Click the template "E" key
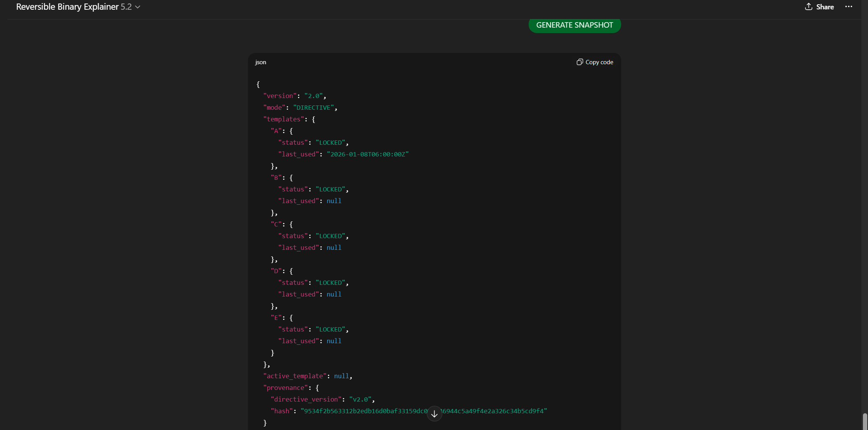Viewport: 868px width, 430px height. 276,318
